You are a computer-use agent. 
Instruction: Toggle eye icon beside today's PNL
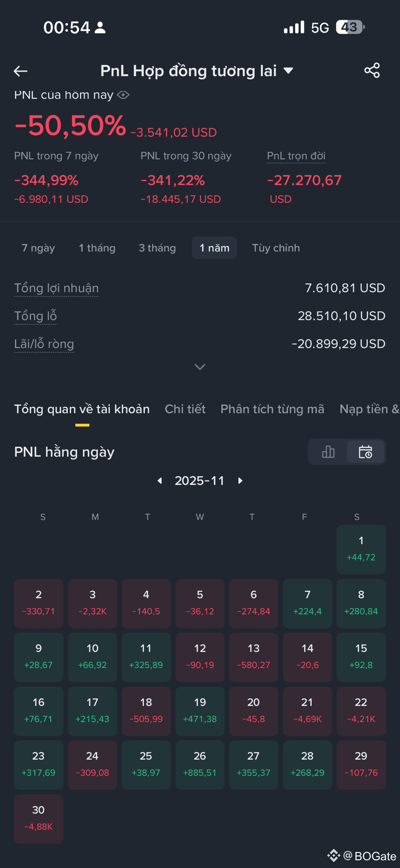(x=123, y=95)
